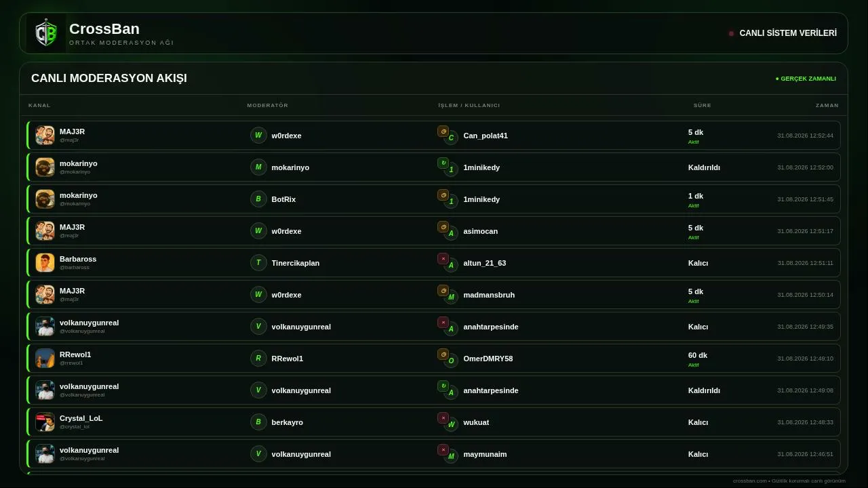
Task: Click the B badge beside BotRix
Action: 258,199
